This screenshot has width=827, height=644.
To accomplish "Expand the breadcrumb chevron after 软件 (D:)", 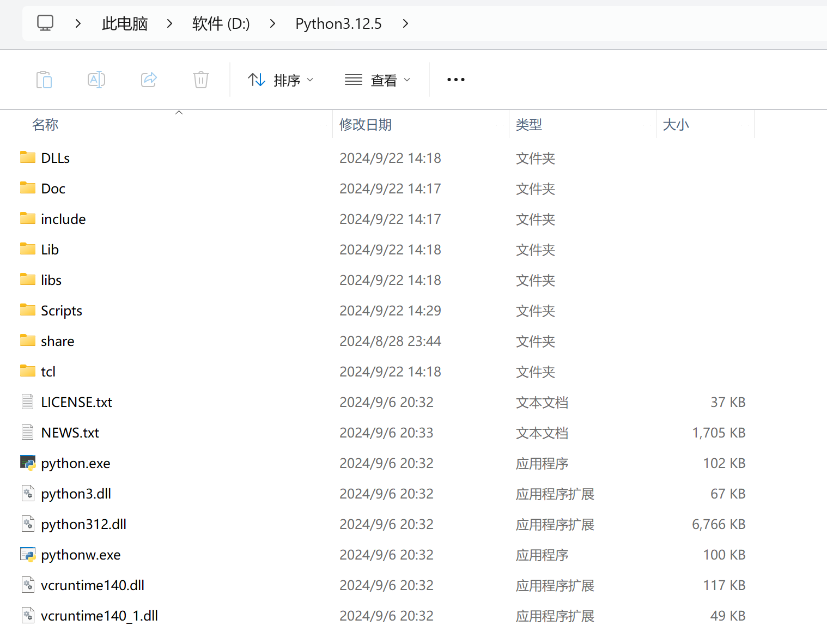I will pyautogui.click(x=272, y=23).
